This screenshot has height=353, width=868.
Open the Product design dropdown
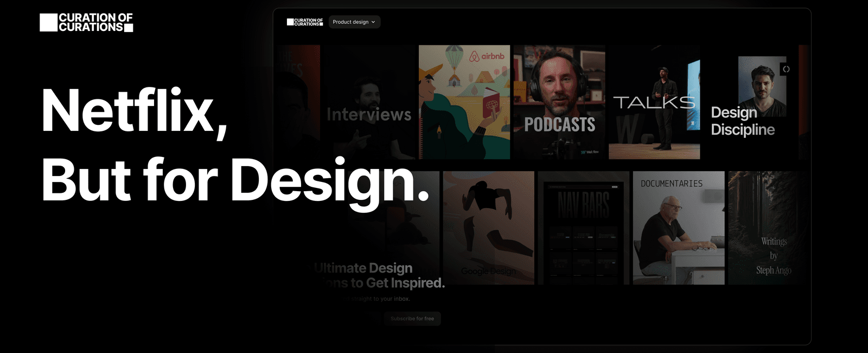coord(354,22)
